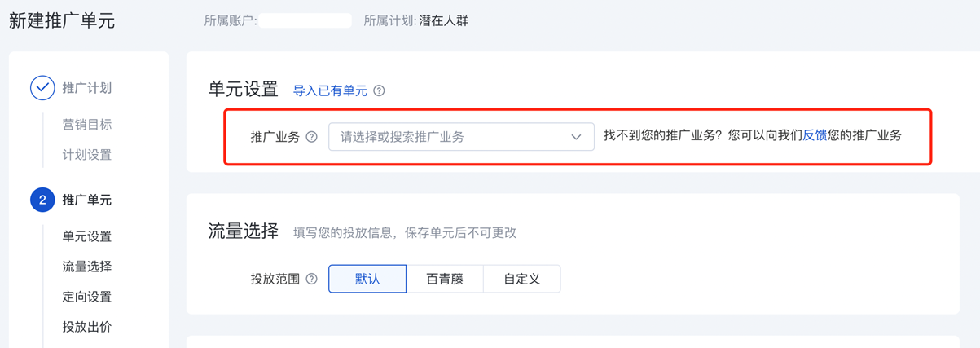Viewport: 980px width, 348px height.
Task: Open help icon next to 导入已有单元
Action: tap(379, 91)
